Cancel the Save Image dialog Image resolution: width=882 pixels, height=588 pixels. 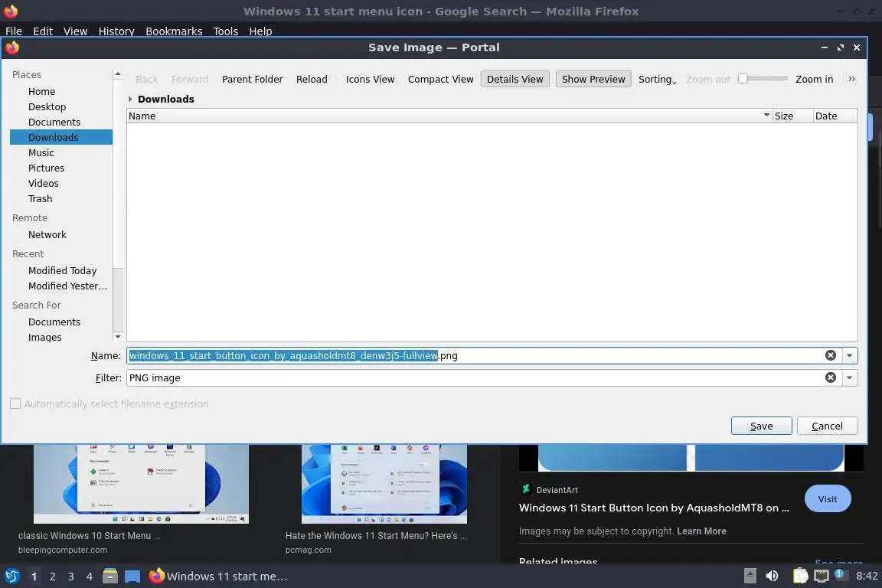coord(827,426)
